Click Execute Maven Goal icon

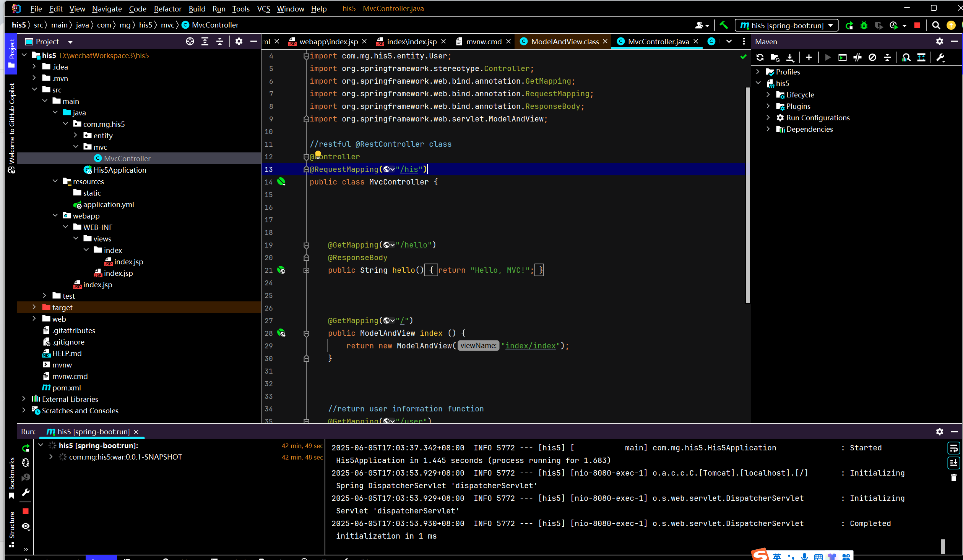(842, 57)
